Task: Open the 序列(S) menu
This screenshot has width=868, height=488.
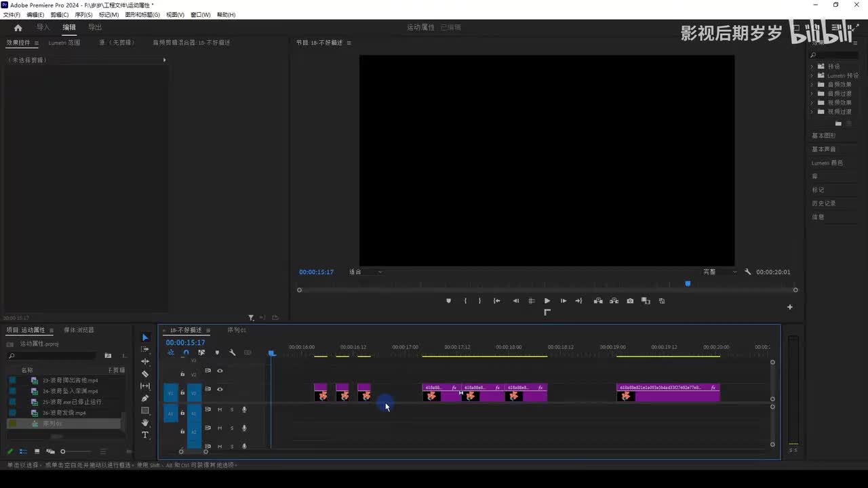Action: (84, 15)
